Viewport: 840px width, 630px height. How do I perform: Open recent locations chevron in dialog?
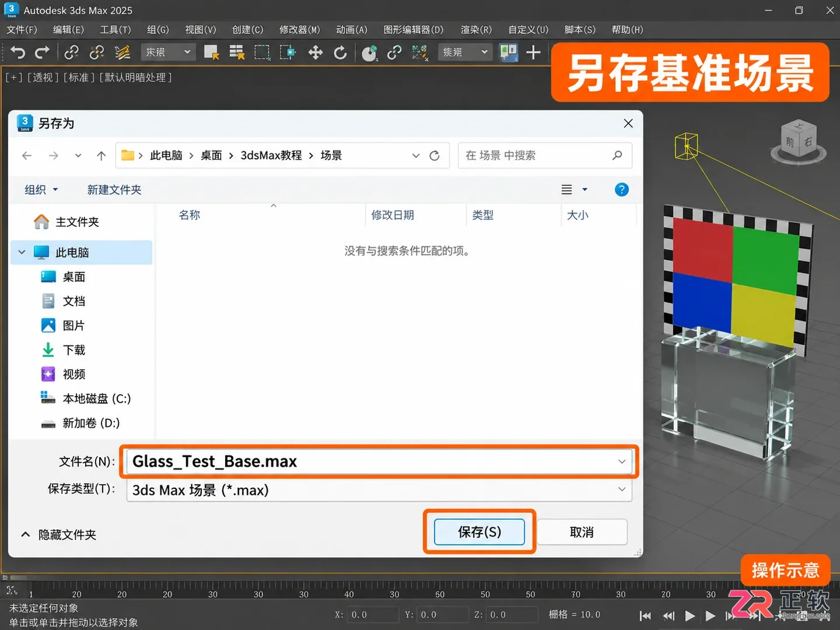[x=78, y=156]
